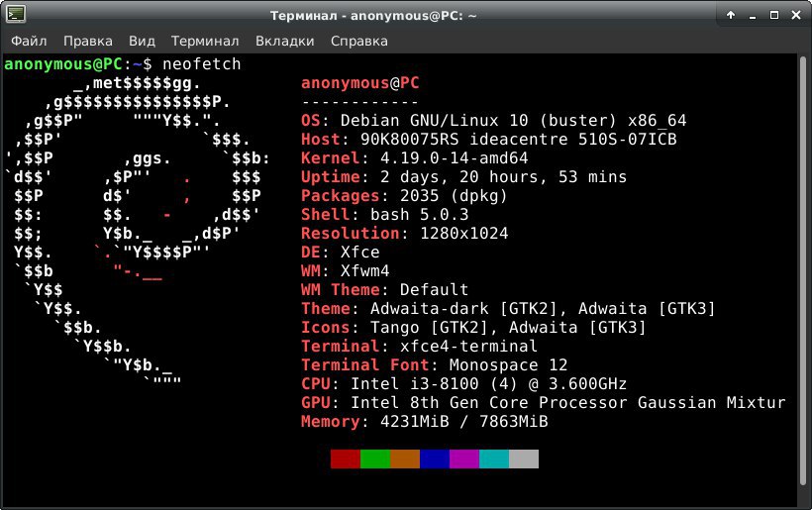Viewport: 812px width, 510px height.
Task: Click the DE value 'Xfce'
Action: (359, 253)
